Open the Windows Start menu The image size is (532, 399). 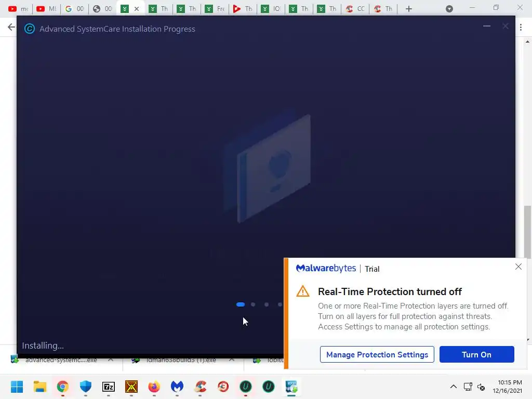point(17,387)
